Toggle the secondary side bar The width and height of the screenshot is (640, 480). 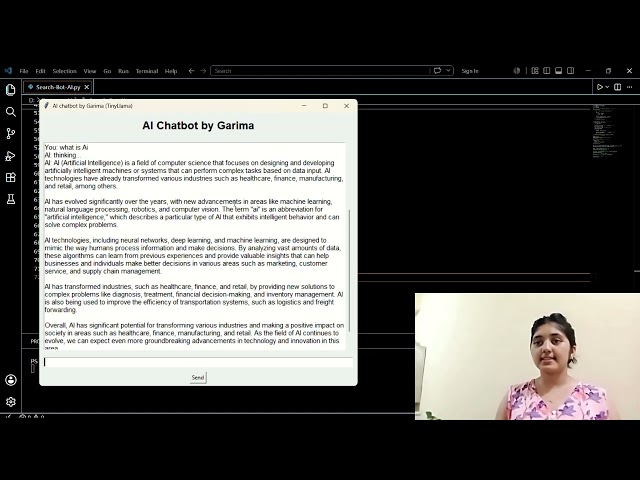(x=571, y=71)
